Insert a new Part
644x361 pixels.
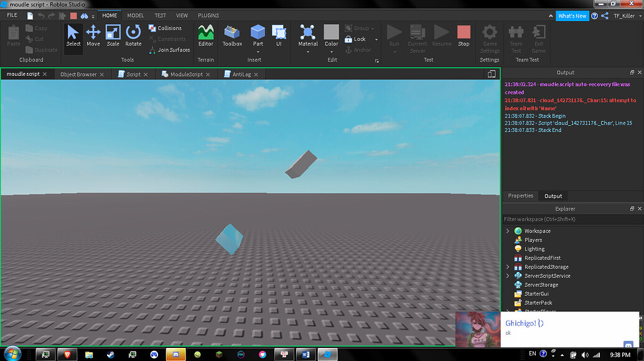click(258, 35)
